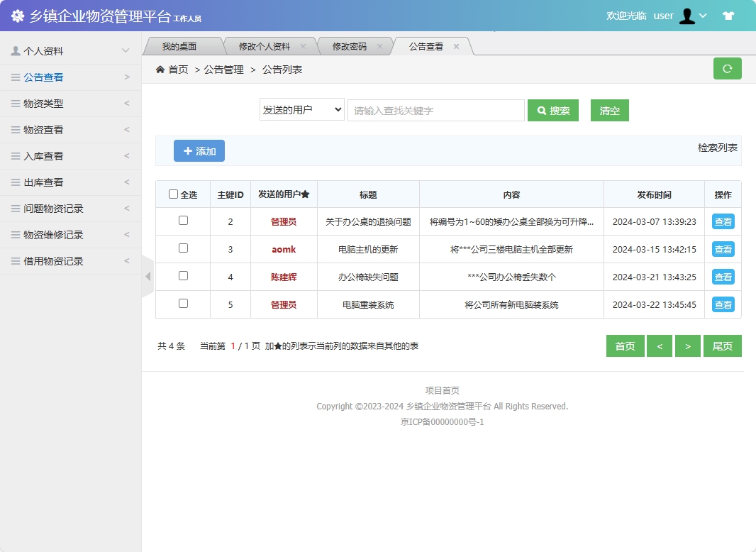756x552 pixels.
Task: Collapse the sidebar using the edge arrow handle
Action: (x=147, y=277)
